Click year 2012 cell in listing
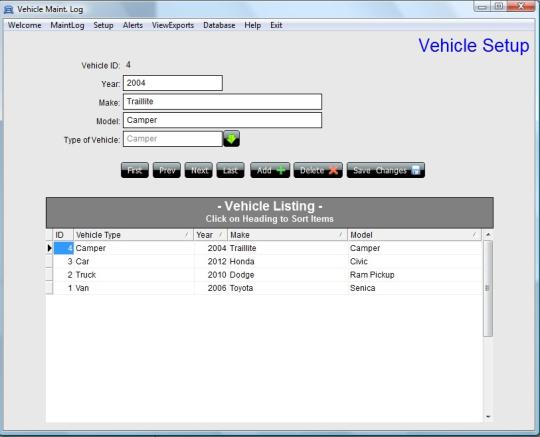Viewport: 540px width, 437px height. coord(211,261)
